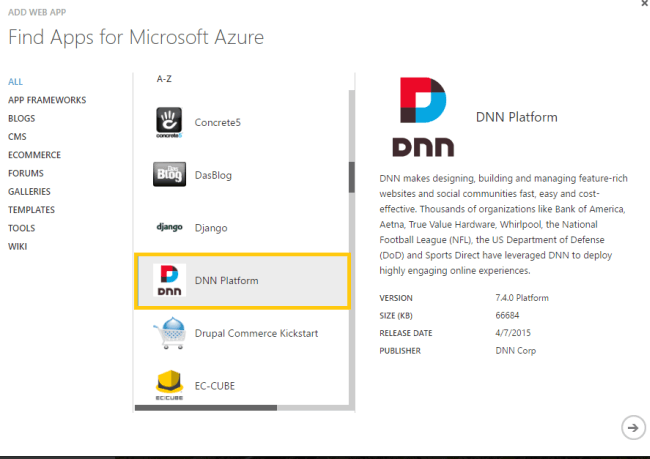Click the A-Z sort header

click(x=164, y=79)
